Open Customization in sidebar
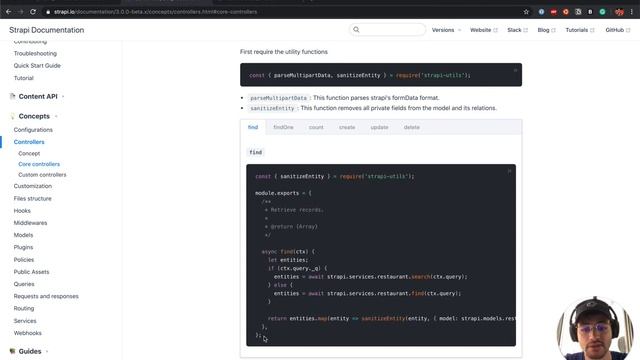640x360 pixels. (x=33, y=186)
